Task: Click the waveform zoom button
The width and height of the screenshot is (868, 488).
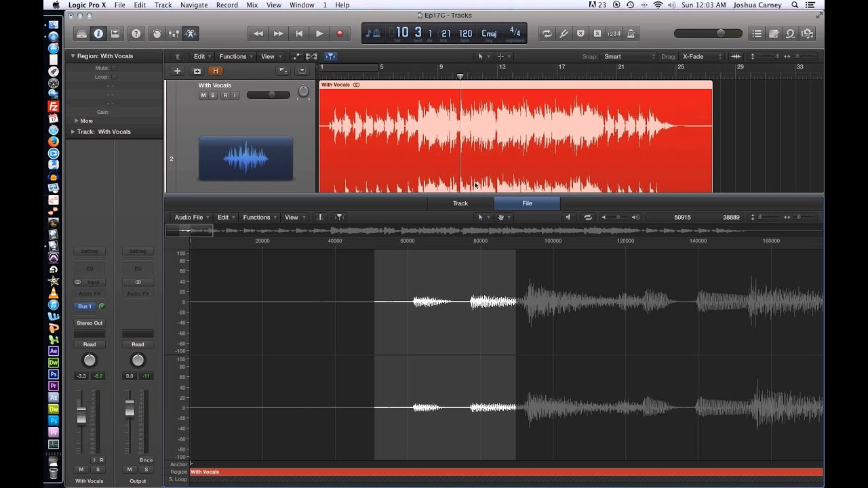Action: [x=736, y=56]
